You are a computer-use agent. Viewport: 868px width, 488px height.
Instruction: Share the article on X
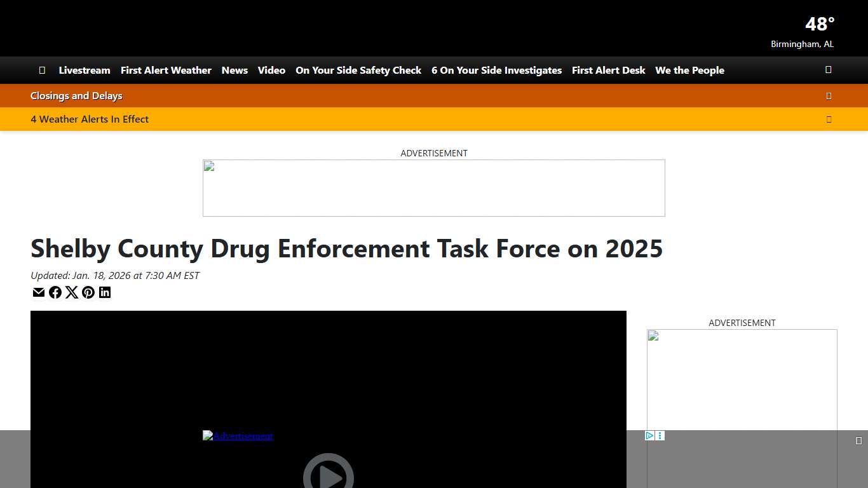(72, 292)
